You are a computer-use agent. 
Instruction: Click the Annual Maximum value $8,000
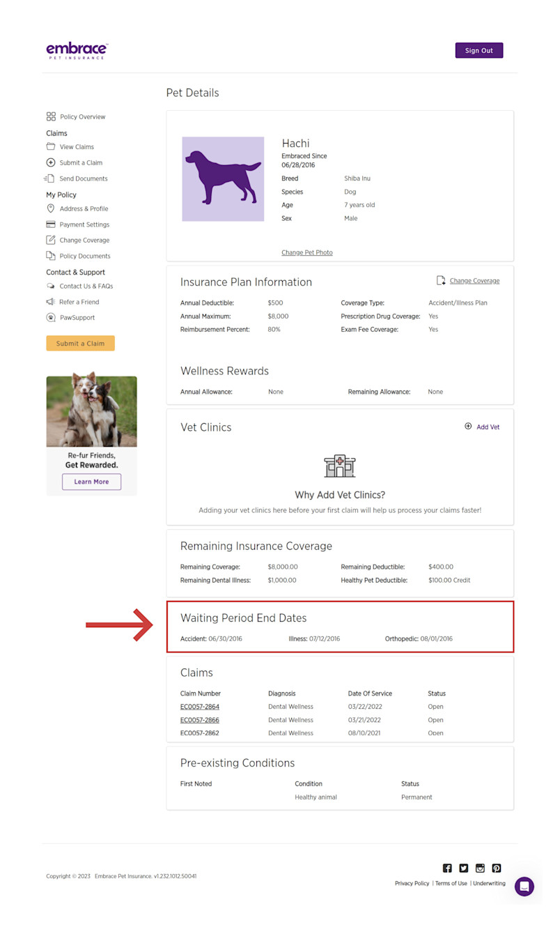tap(278, 316)
